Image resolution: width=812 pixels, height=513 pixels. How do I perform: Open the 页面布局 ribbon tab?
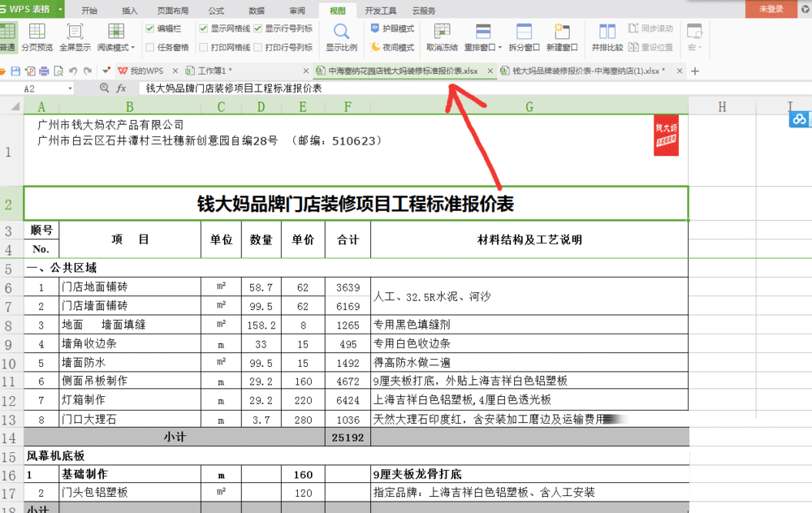(173, 11)
